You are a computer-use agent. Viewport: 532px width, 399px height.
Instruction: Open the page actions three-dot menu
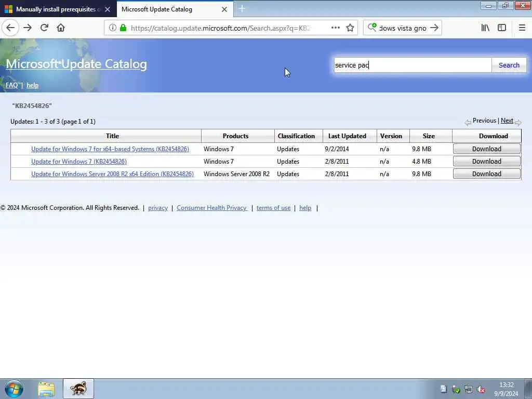(336, 28)
